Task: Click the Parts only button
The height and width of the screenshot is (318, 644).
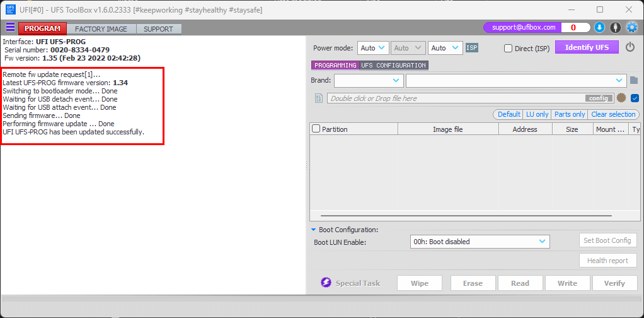Action: click(x=570, y=114)
